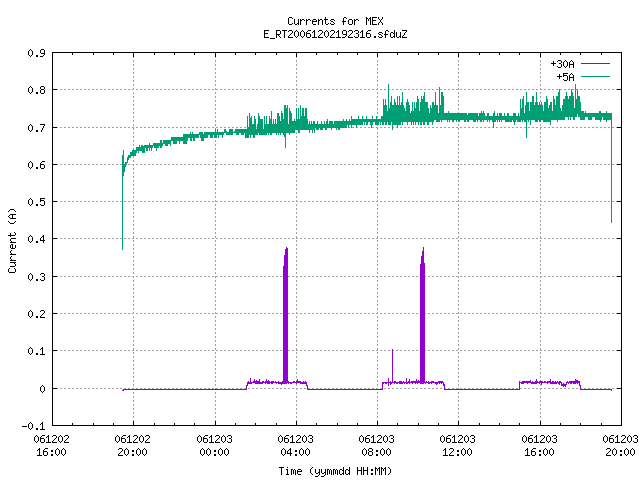Click the purple +30A legend line sample
640x480 pixels.
595,64
